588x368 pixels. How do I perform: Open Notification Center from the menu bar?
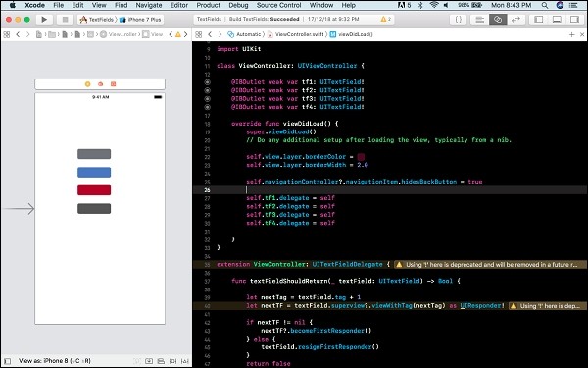573,5
